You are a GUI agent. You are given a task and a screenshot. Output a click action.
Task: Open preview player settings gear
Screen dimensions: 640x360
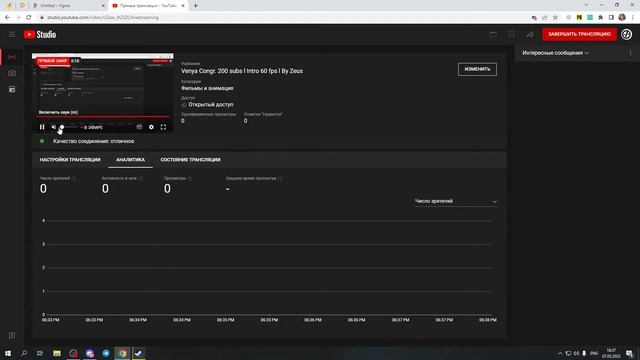click(151, 127)
